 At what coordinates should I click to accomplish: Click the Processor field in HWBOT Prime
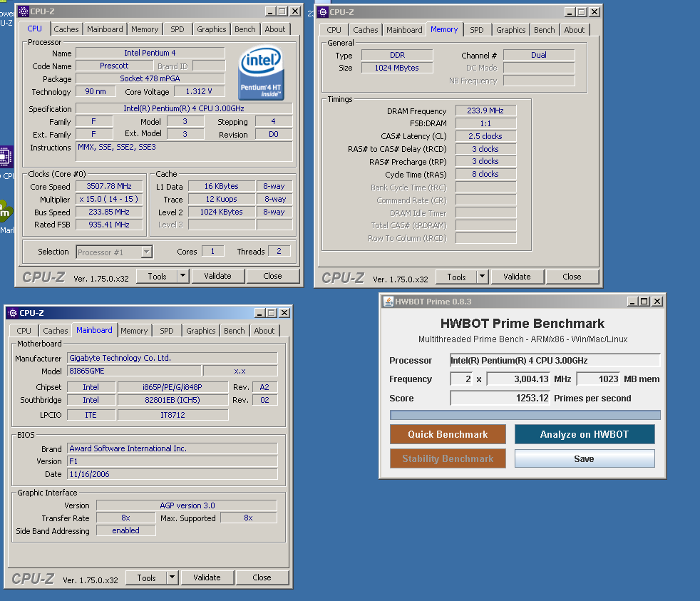[555, 360]
